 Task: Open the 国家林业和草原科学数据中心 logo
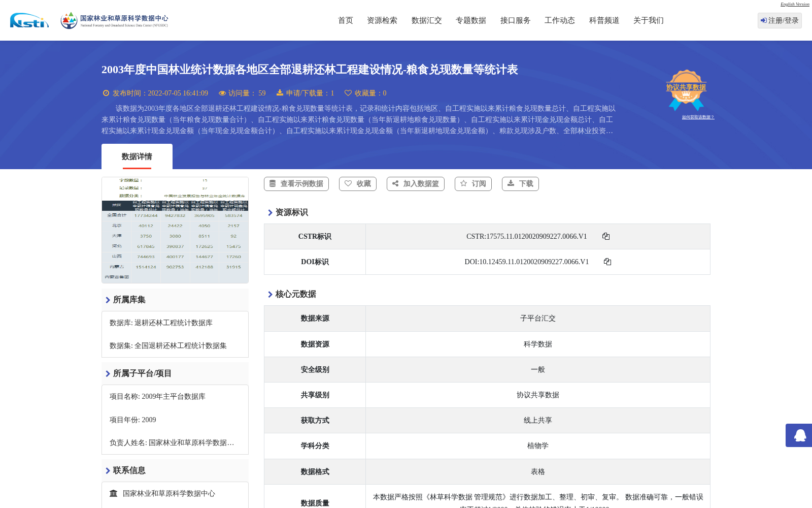[114, 20]
